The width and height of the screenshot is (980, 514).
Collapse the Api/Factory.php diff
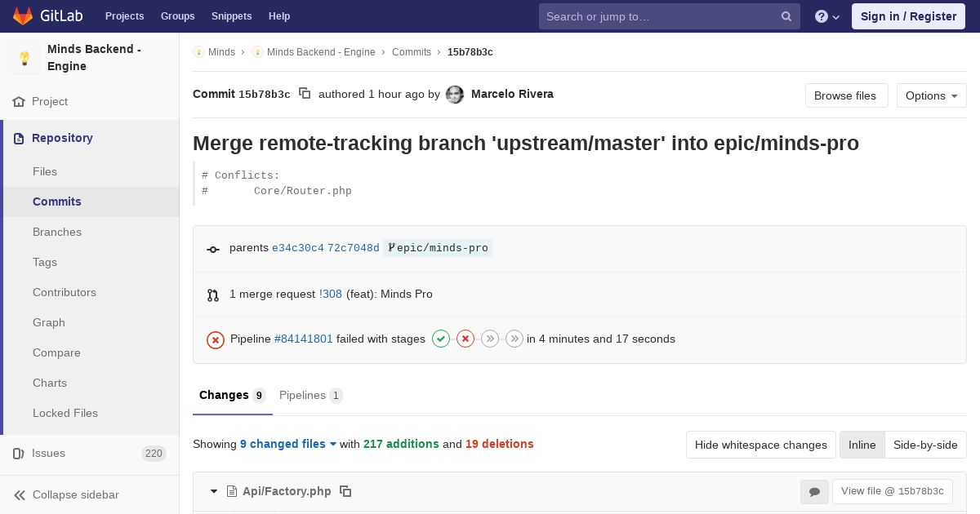[x=214, y=491]
